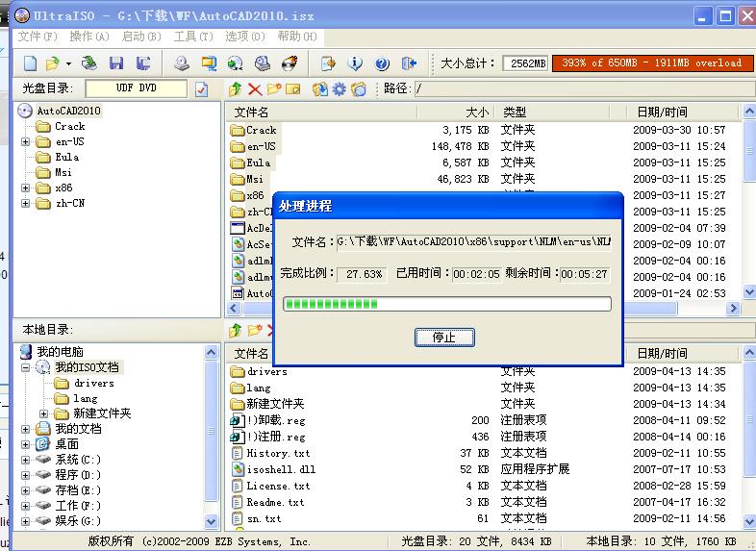The width and height of the screenshot is (756, 551).
Task: Click the Rename folder icon in disc toolbar
Action: coord(292,89)
